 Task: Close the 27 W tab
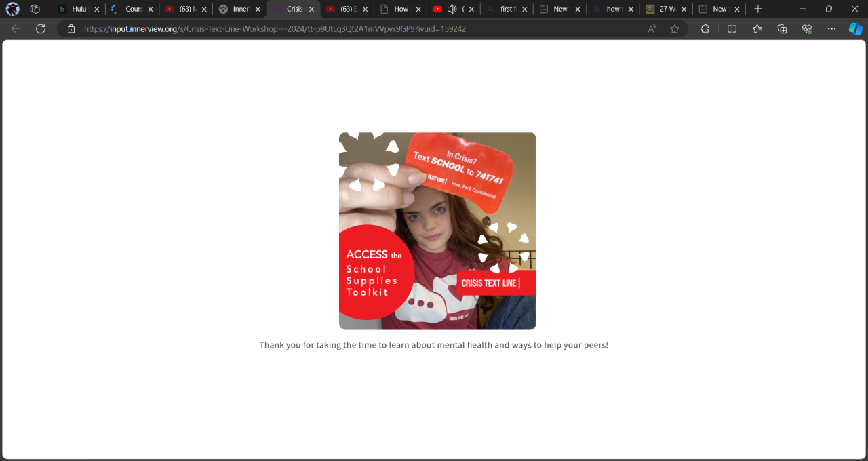(x=684, y=9)
